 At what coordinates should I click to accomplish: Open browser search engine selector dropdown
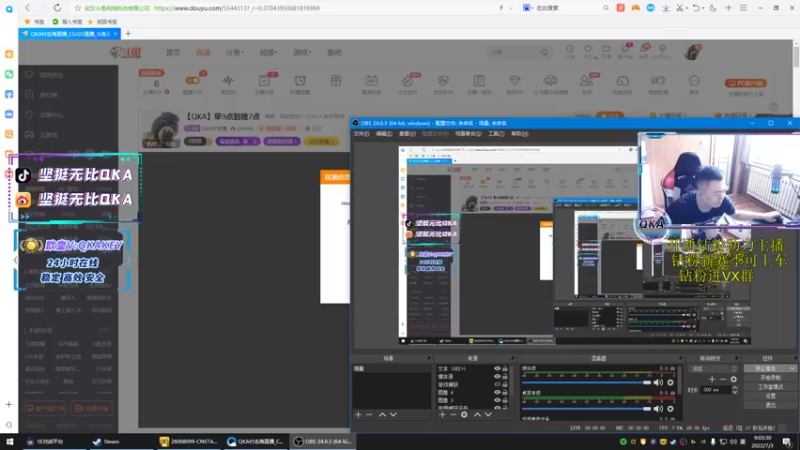(529, 8)
